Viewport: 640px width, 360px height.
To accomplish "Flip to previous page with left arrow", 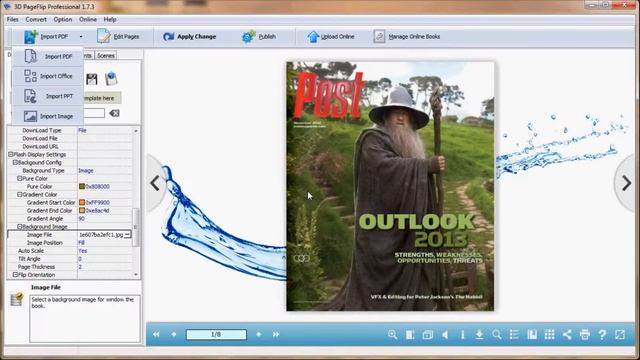I will [155, 183].
